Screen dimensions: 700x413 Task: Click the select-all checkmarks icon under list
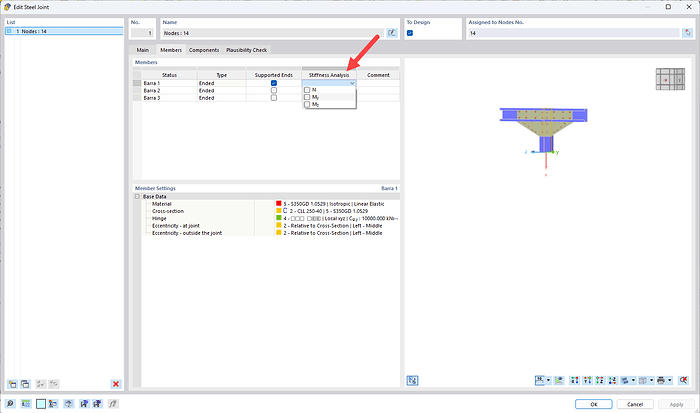(41, 384)
